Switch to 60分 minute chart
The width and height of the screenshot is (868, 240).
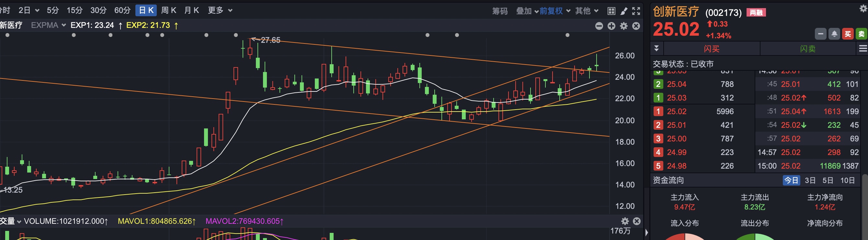point(122,10)
